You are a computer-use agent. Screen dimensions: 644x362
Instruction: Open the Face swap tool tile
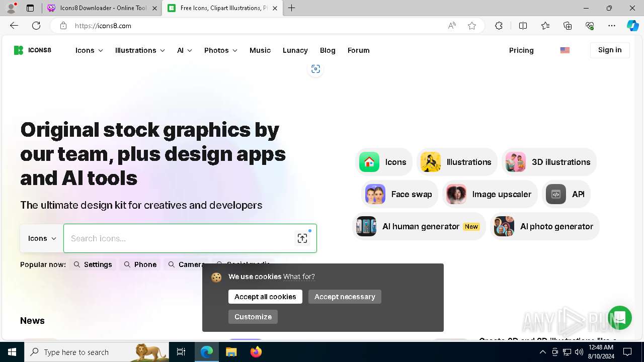399,194
